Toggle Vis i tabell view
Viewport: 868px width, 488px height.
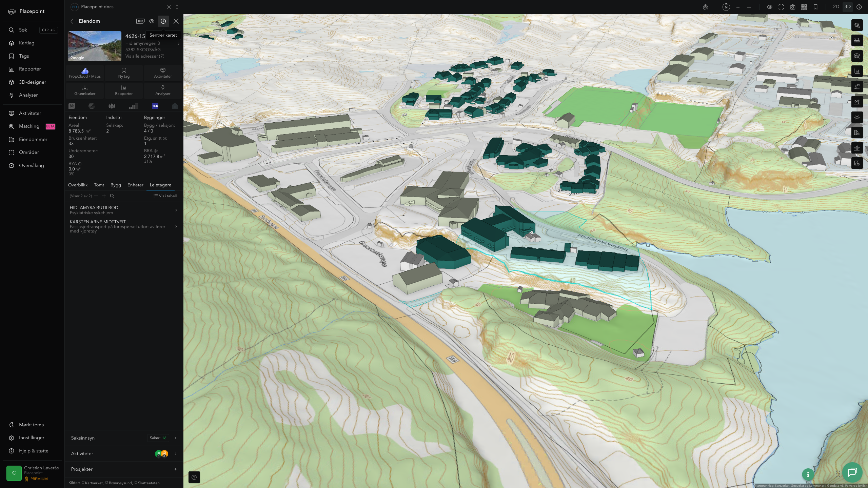point(165,196)
